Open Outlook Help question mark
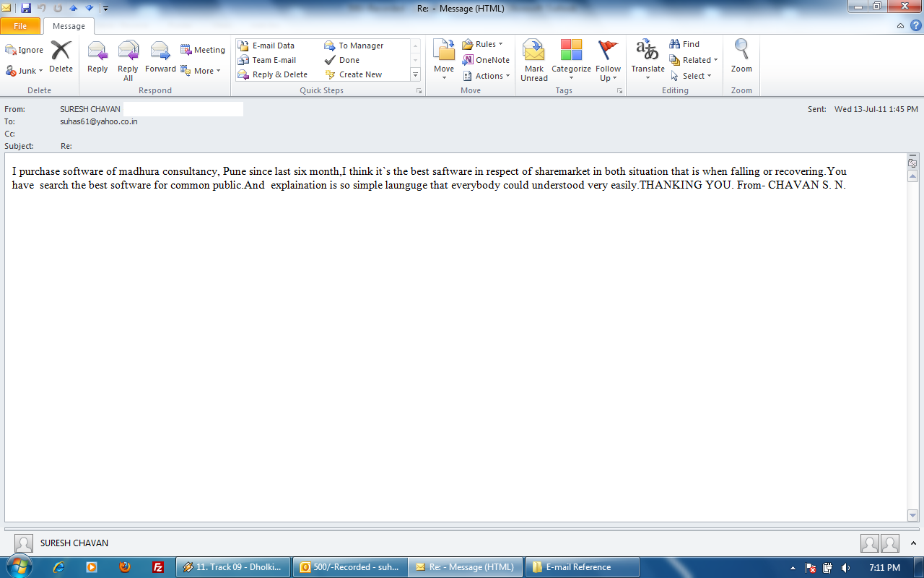924x578 pixels. pyautogui.click(x=915, y=26)
